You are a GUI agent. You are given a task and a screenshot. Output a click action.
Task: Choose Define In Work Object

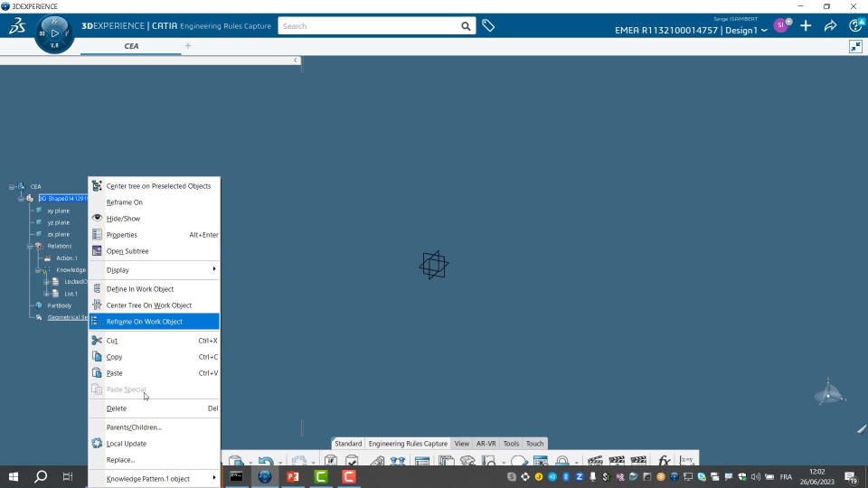tap(155, 289)
